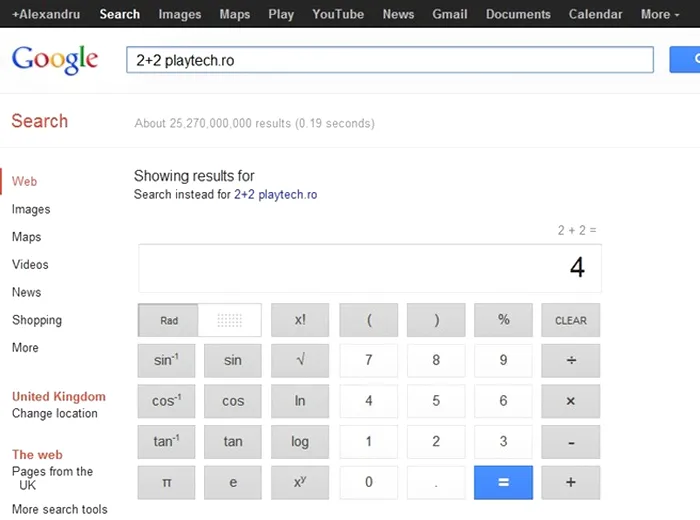
Task: Click calculator digit 3
Action: (x=504, y=441)
